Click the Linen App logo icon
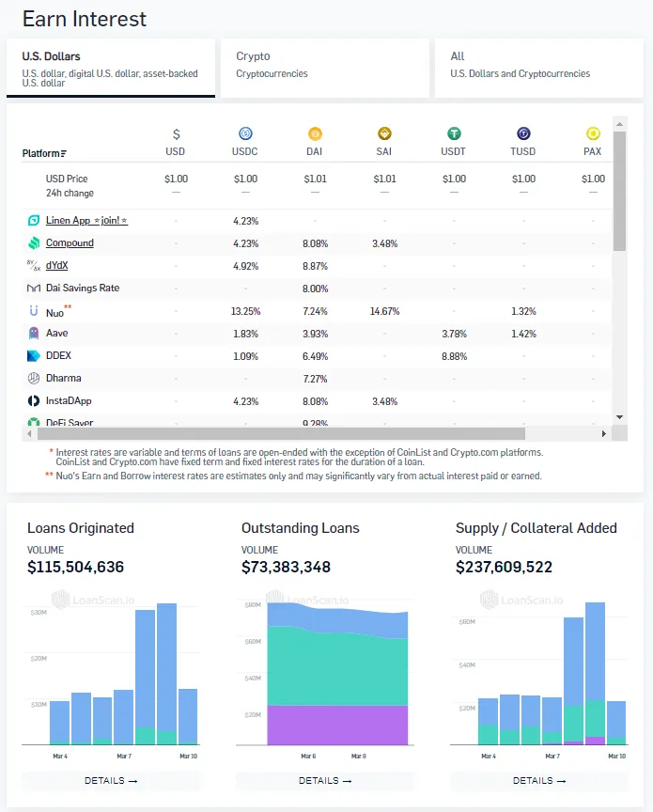The height and width of the screenshot is (812, 653). click(34, 221)
